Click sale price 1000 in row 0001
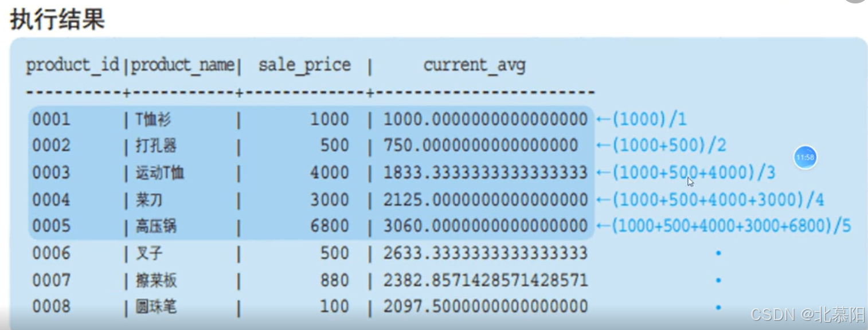Screen dimensions: 868x330 tap(330, 119)
